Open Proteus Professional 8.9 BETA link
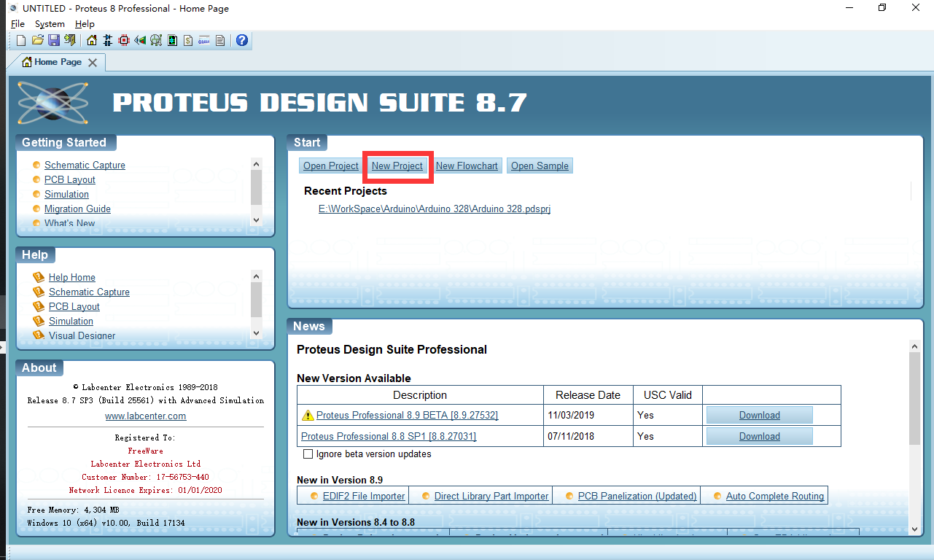 point(407,415)
